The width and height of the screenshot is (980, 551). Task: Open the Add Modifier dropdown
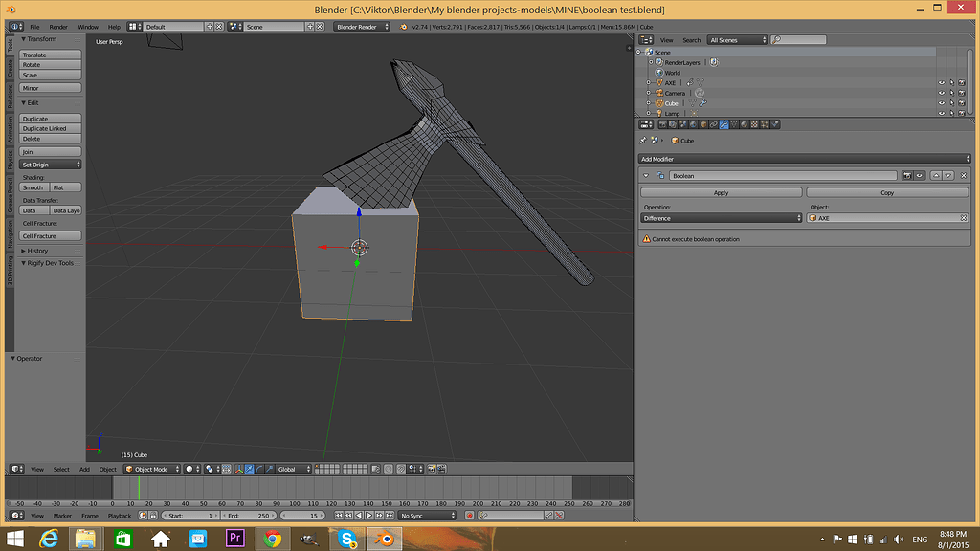point(804,159)
